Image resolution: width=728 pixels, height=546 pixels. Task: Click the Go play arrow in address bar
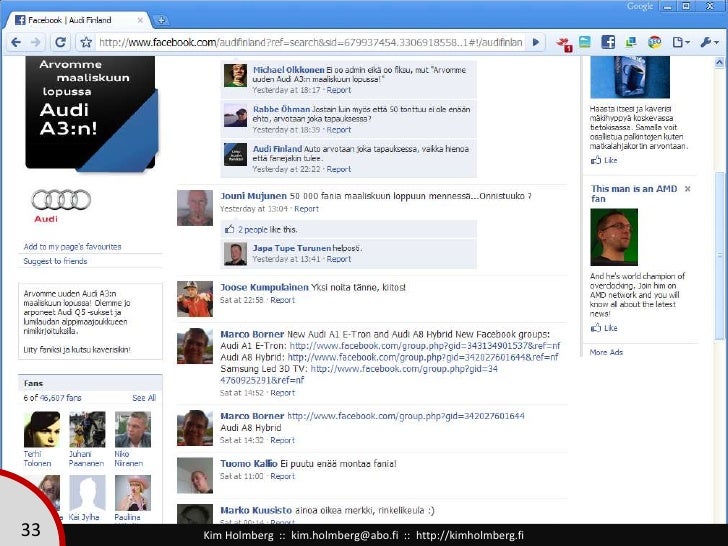[536, 42]
